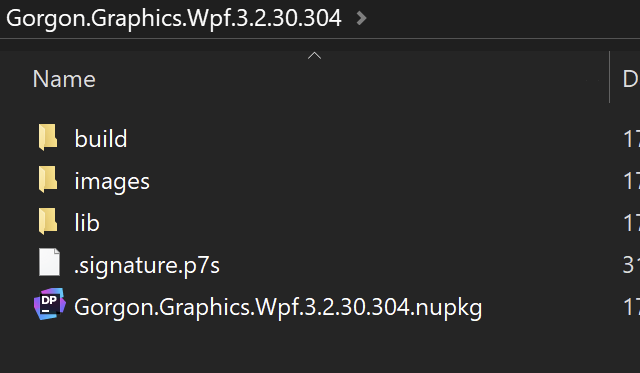Select the images folder name
Image resolution: width=640 pixels, height=373 pixels.
(x=112, y=181)
